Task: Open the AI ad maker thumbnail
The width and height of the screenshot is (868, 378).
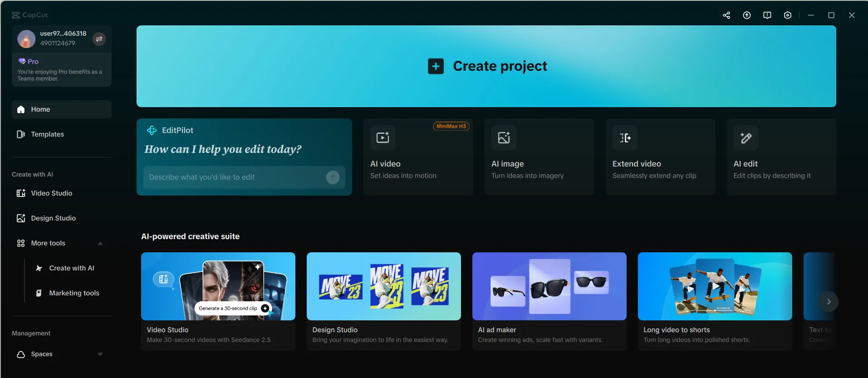Action: 549,286
